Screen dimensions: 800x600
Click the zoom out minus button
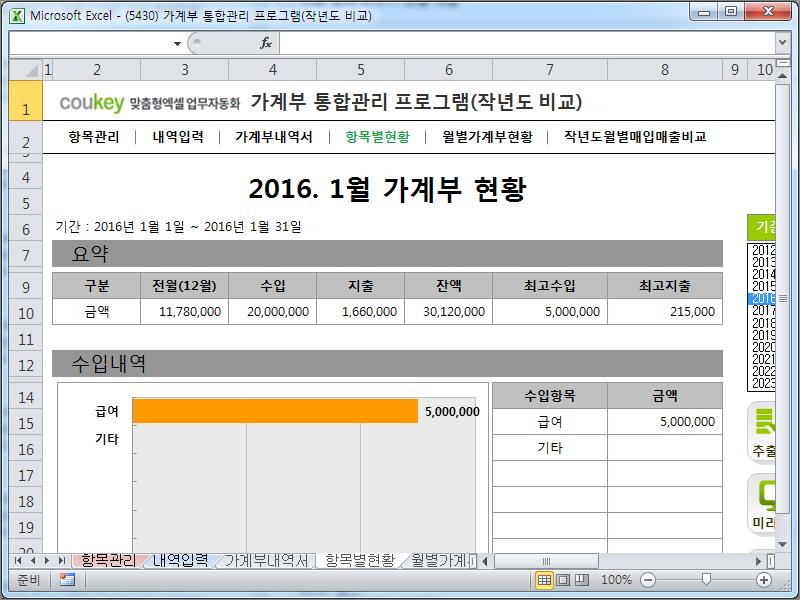click(x=647, y=580)
